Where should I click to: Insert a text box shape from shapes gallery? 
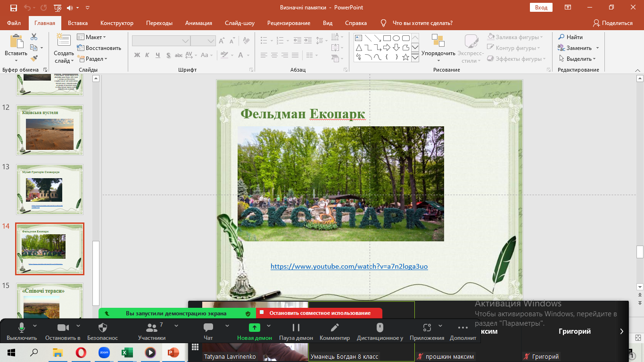pos(358,38)
